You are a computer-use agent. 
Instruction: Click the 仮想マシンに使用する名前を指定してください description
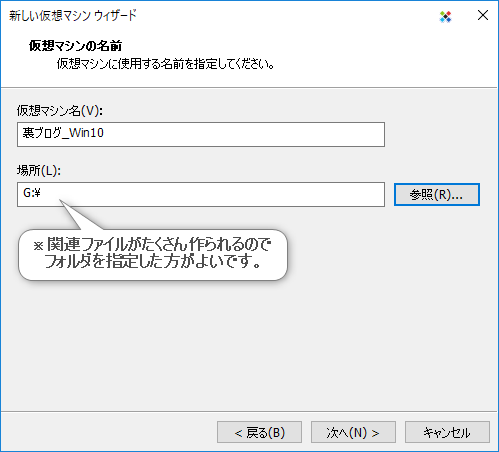tap(165, 64)
